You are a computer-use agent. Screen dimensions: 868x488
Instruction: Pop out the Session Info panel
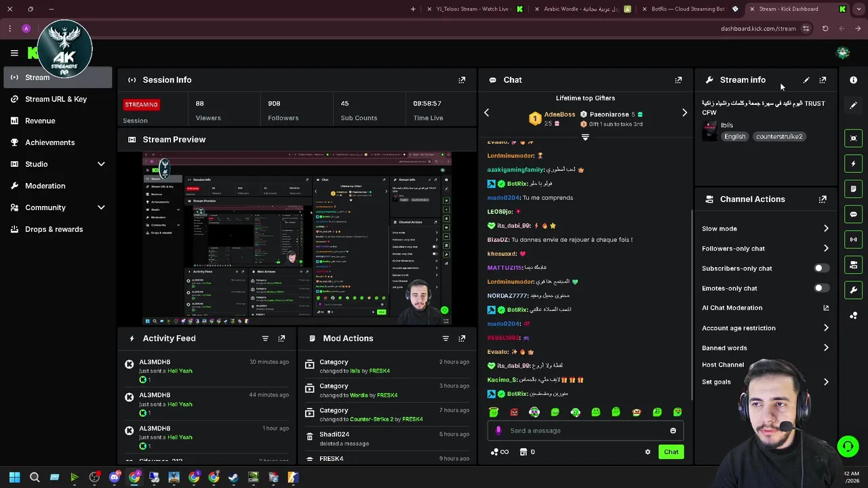[x=462, y=80]
